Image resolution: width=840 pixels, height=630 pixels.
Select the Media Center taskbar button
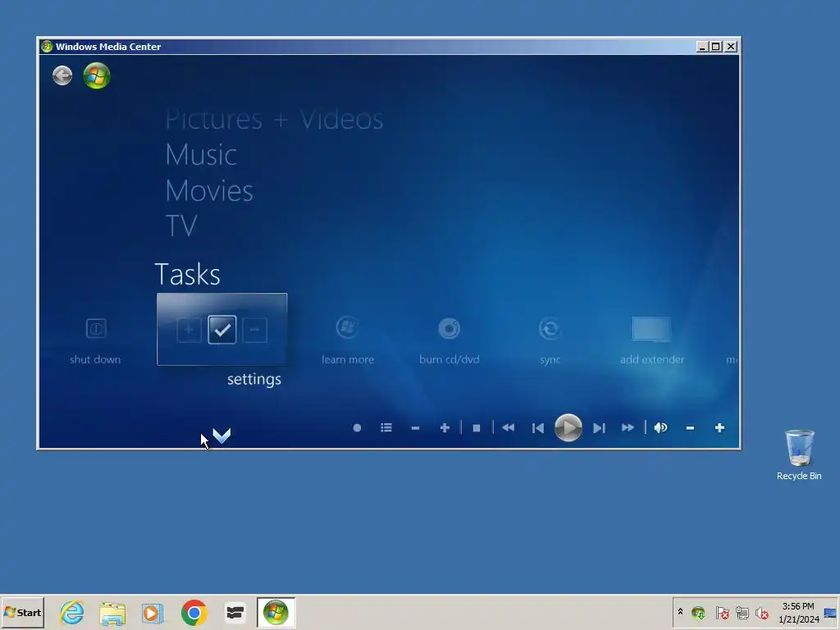pyautogui.click(x=276, y=613)
